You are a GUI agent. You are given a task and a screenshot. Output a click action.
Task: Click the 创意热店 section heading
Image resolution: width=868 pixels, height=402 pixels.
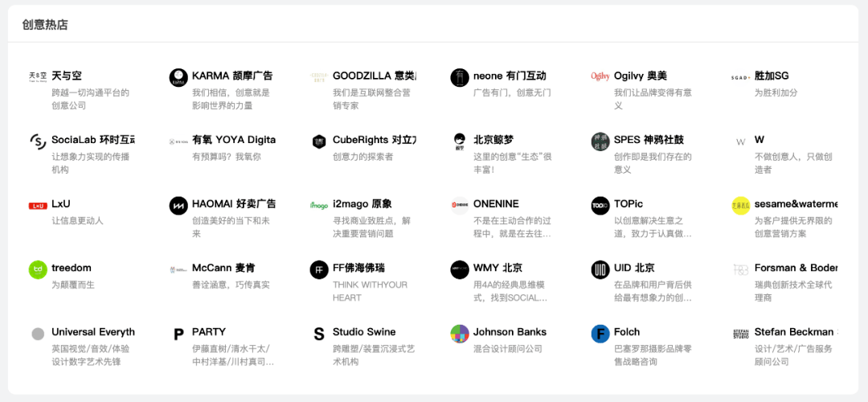45,24
